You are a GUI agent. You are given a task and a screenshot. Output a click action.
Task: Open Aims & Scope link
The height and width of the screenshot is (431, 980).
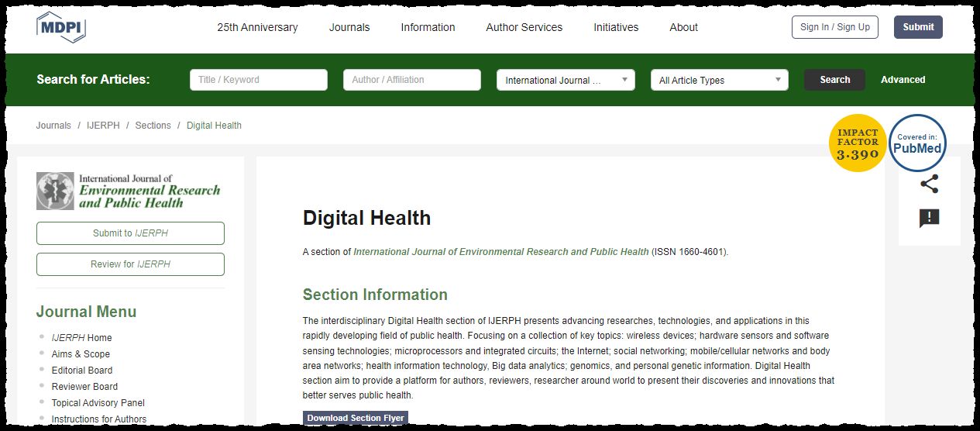81,354
